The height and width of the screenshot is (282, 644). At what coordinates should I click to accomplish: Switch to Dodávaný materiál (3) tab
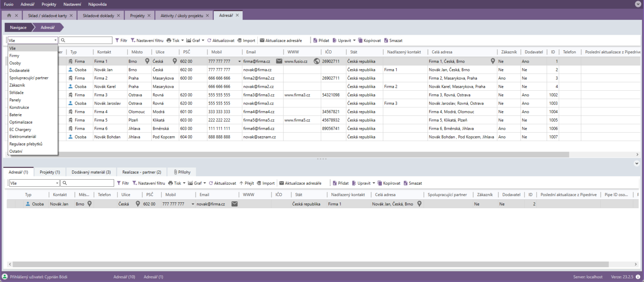(91, 172)
